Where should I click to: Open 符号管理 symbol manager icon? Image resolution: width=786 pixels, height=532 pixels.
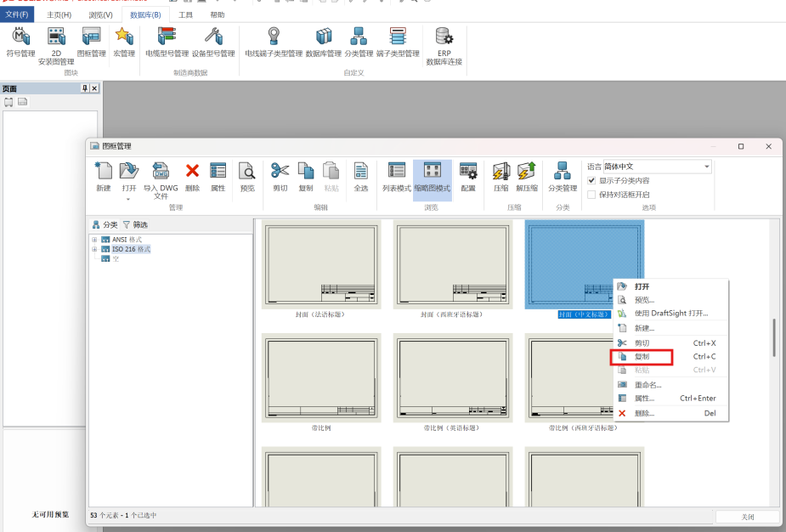coord(20,41)
